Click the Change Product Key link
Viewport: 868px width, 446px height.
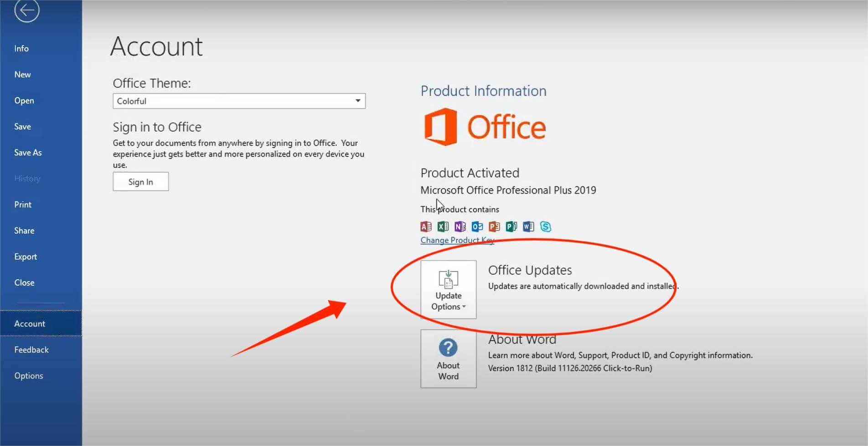457,240
